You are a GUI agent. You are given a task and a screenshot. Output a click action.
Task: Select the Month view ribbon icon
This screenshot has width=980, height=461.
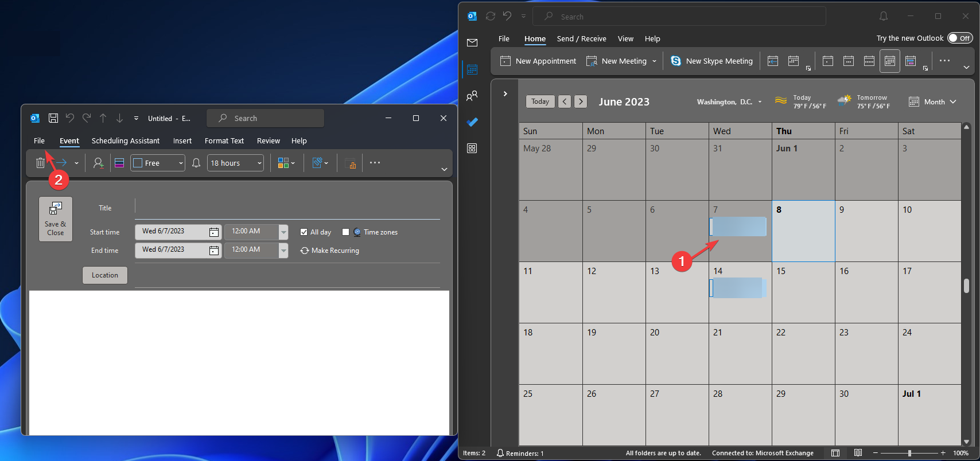point(890,61)
